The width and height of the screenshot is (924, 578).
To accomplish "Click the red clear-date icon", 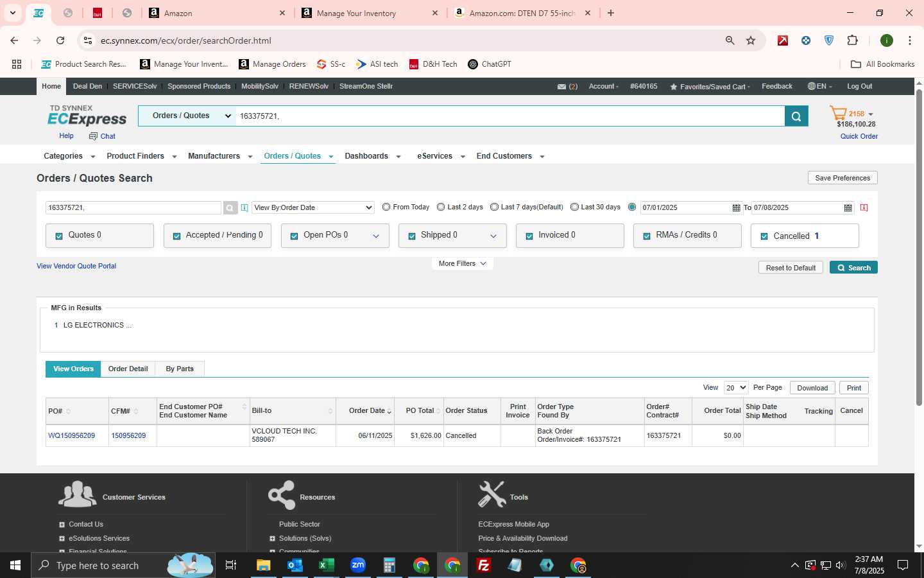I will pyautogui.click(x=864, y=207).
